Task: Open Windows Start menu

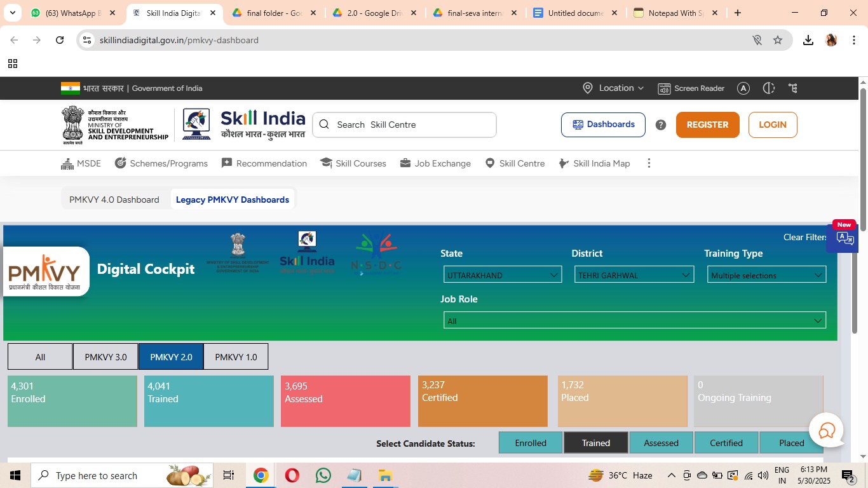Action: (15, 475)
